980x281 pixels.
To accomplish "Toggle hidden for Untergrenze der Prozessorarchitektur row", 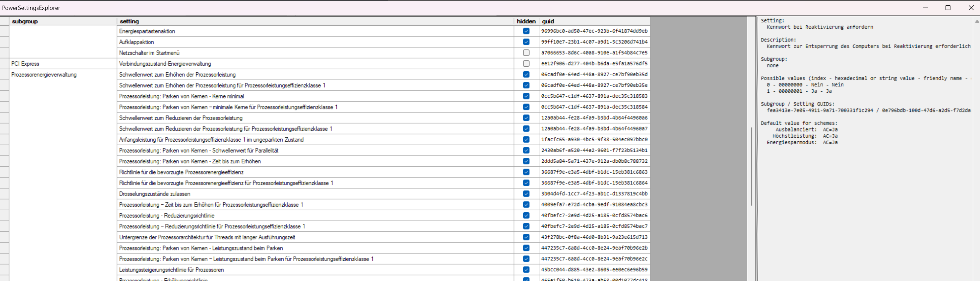I will tap(526, 237).
